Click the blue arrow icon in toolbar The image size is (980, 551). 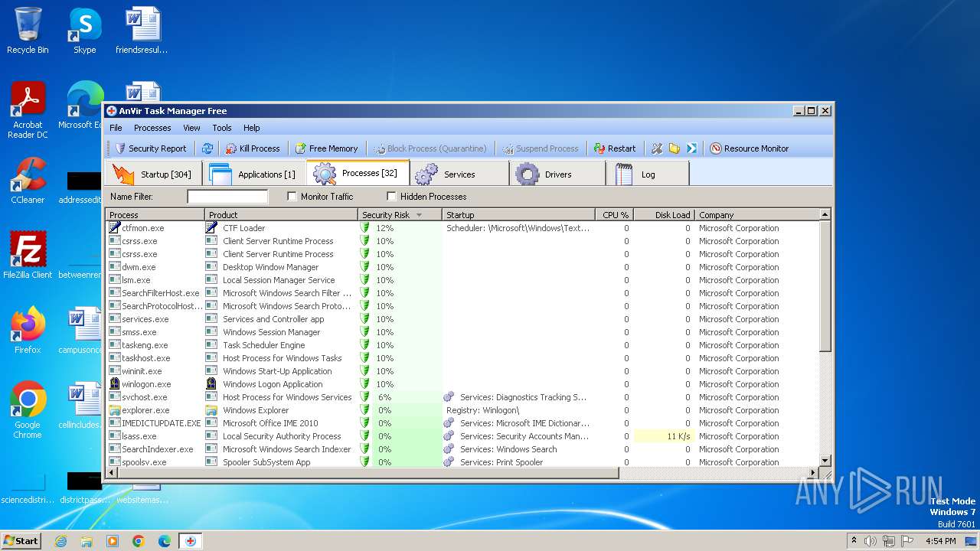coord(691,148)
